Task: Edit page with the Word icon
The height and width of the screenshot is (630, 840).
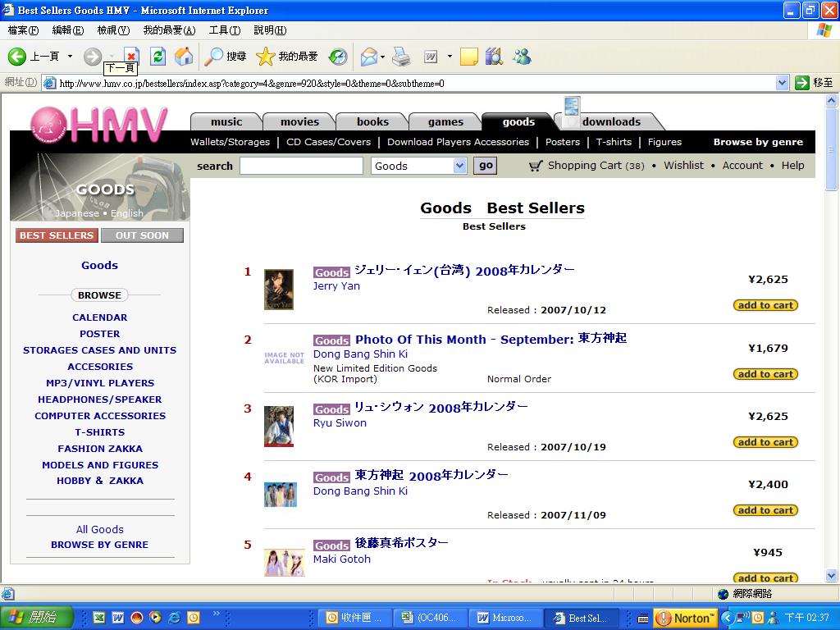Action: (431, 57)
